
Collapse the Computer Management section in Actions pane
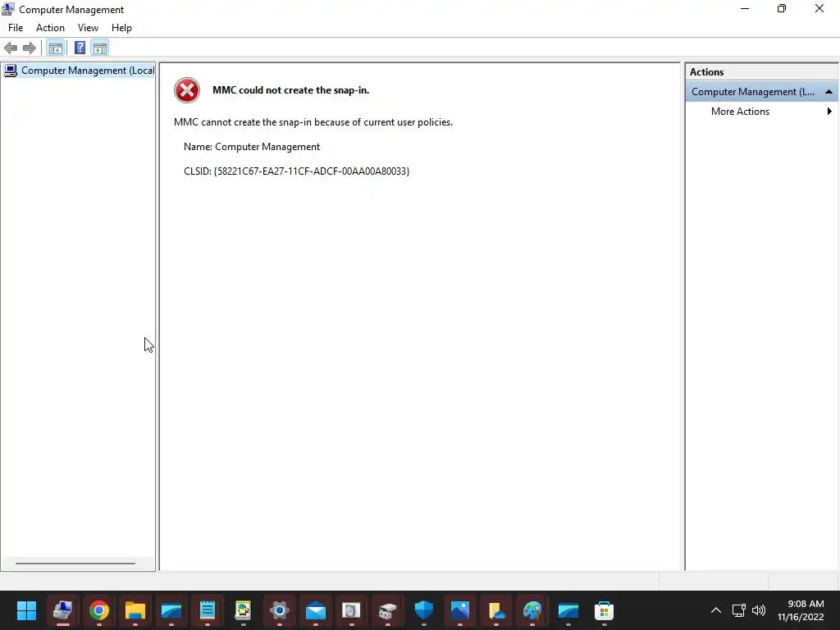pyautogui.click(x=829, y=92)
